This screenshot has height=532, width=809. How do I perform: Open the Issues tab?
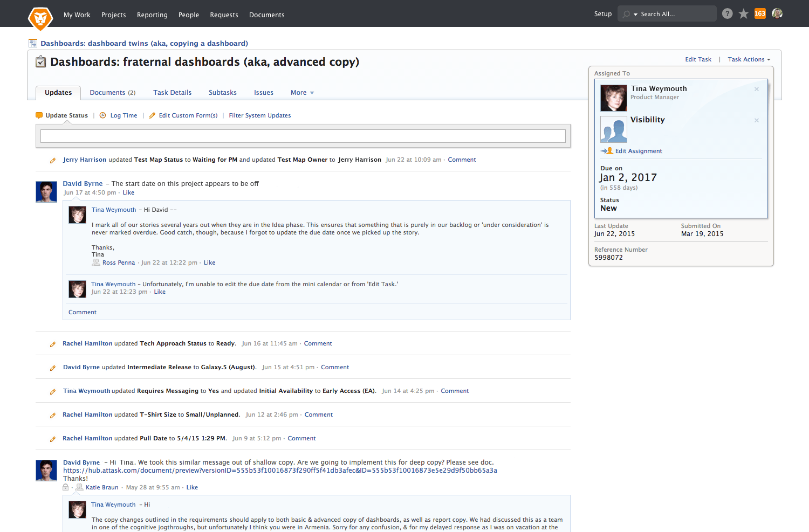[264, 93]
